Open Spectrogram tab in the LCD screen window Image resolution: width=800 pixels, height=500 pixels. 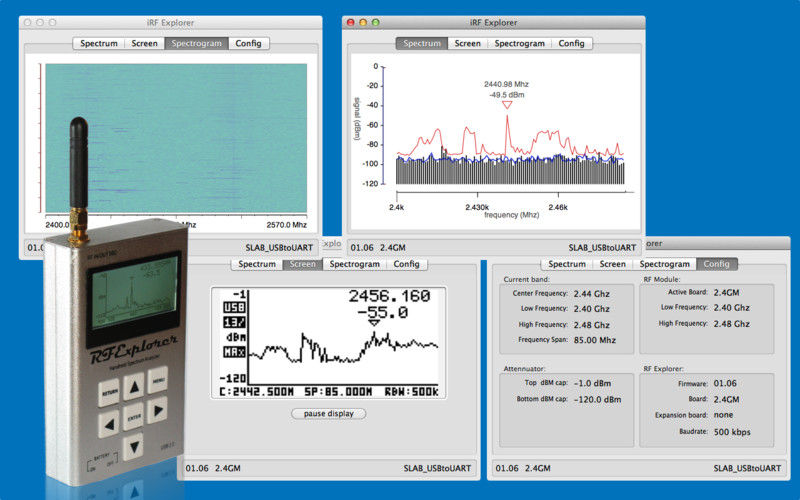(x=355, y=264)
